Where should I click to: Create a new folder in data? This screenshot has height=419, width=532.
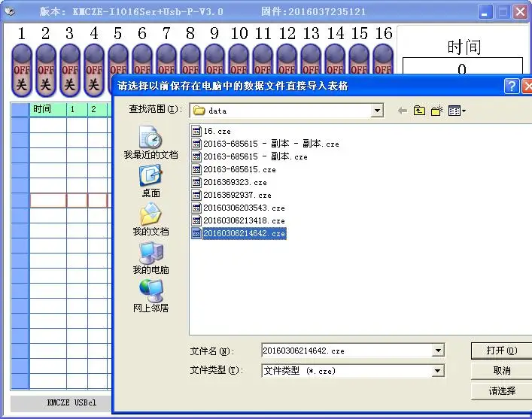pyautogui.click(x=437, y=111)
